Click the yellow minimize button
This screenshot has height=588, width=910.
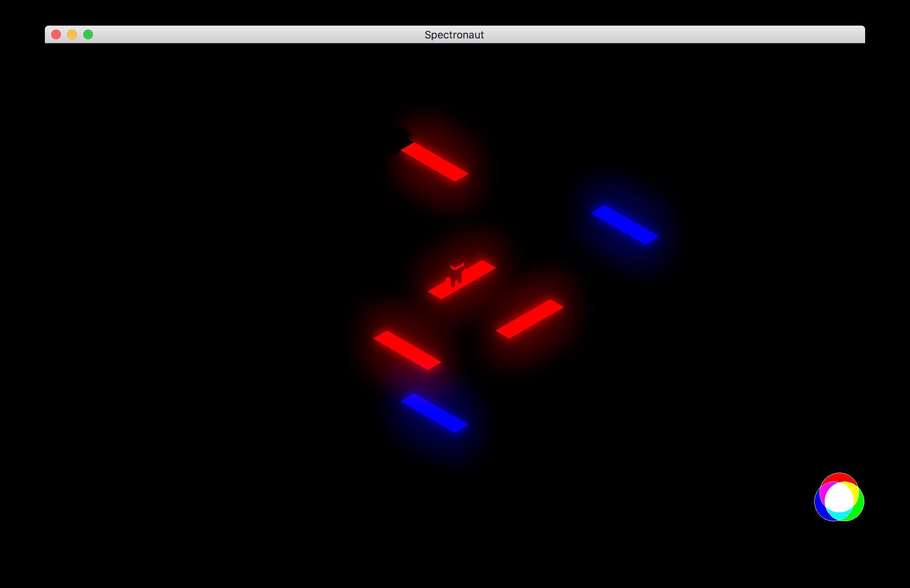[x=72, y=34]
